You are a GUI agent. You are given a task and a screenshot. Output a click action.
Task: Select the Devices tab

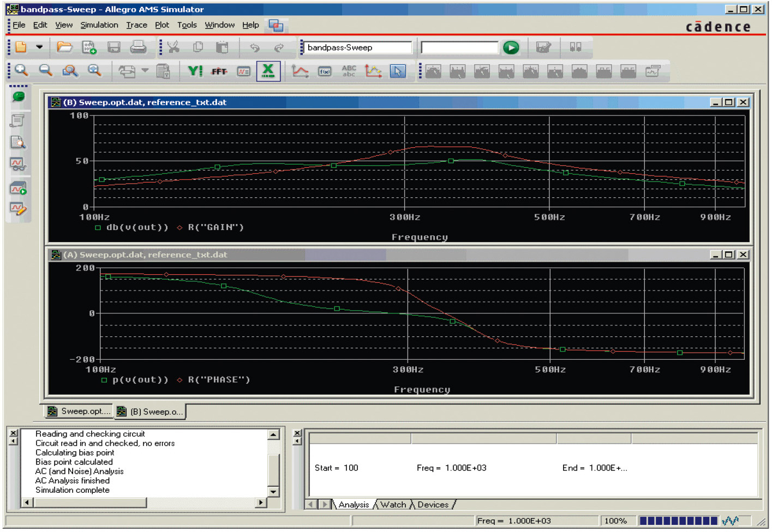pos(433,505)
